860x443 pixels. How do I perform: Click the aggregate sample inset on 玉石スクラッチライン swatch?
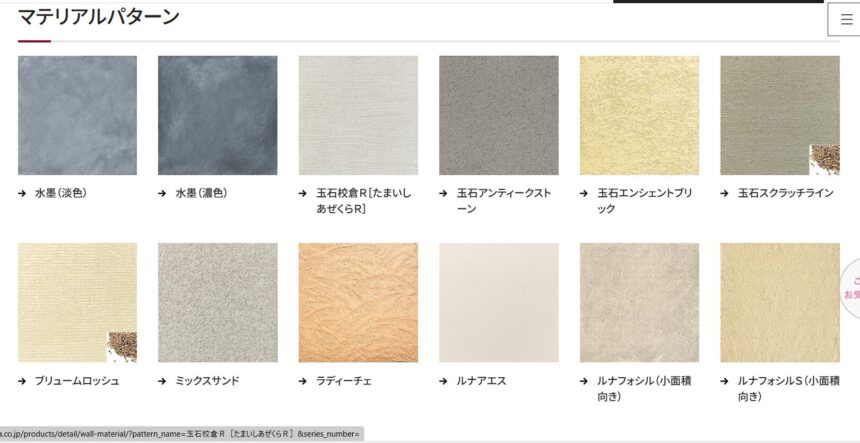click(x=824, y=160)
